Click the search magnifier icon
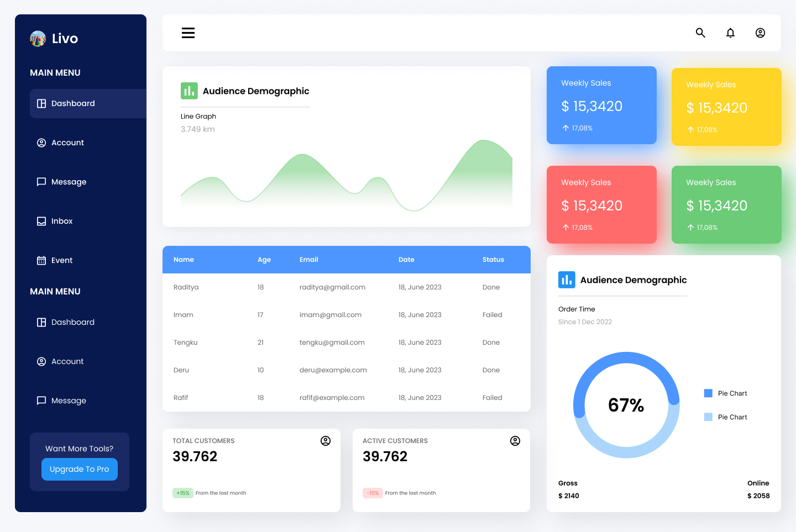 (700, 33)
